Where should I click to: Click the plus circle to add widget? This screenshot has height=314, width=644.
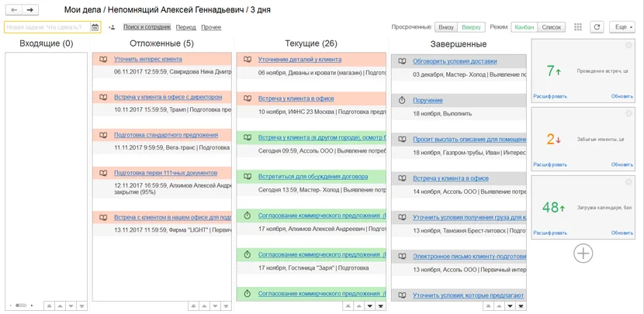click(x=583, y=254)
